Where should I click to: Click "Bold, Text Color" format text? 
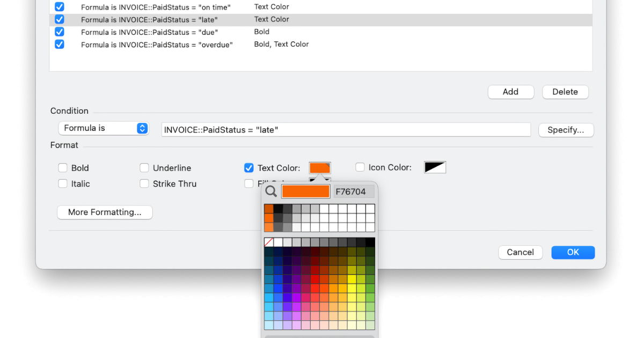(x=282, y=45)
